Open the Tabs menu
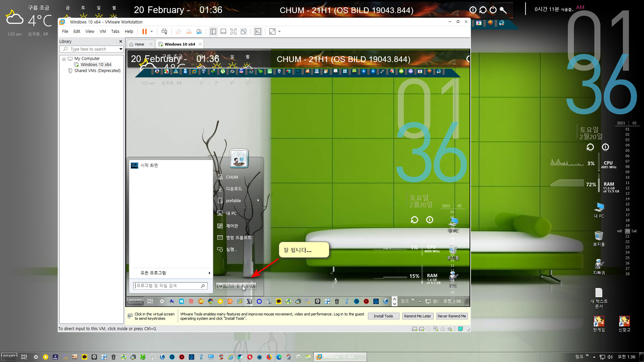Image resolution: width=644 pixels, height=362 pixels. (115, 32)
